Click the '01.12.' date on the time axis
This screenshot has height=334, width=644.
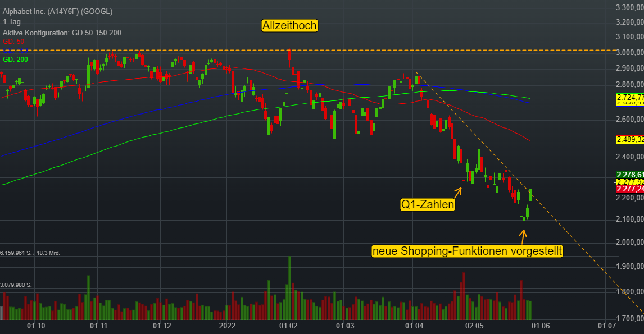[x=162, y=326]
